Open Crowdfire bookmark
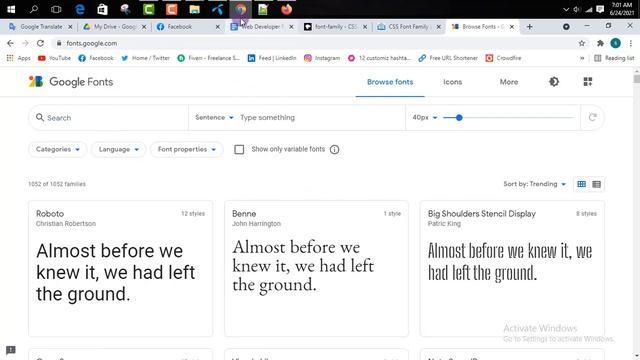Screen dimensions: 640x360 [x=503, y=58]
